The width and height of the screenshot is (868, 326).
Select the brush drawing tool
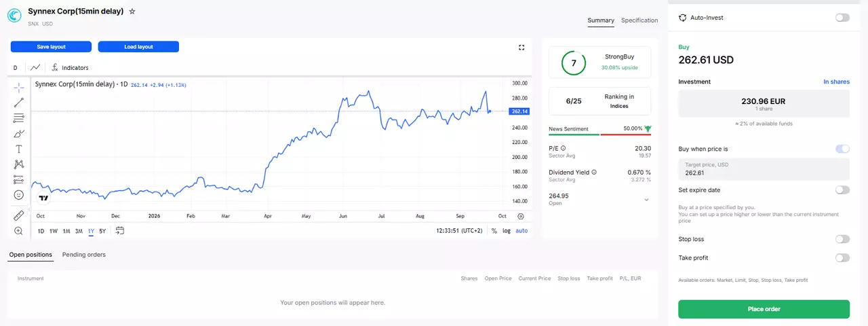[19, 134]
